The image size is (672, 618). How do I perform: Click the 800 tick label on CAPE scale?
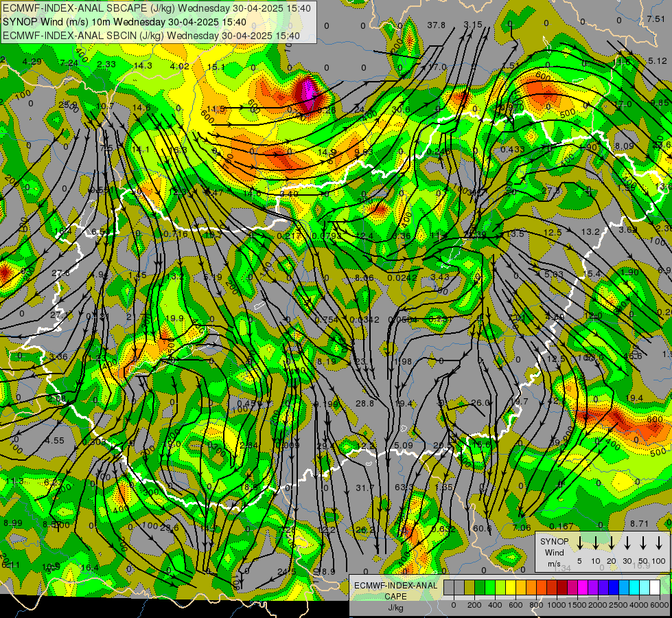pyautogui.click(x=536, y=605)
